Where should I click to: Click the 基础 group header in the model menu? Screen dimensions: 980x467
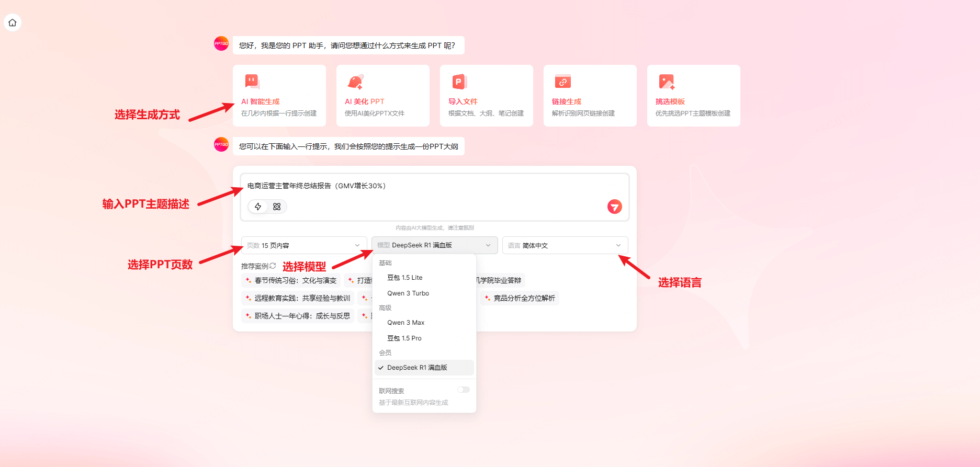coord(385,263)
